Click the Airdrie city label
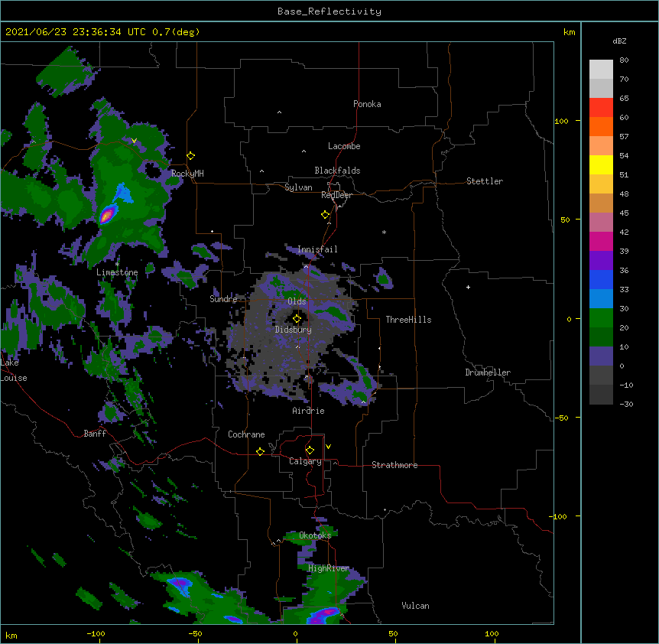Viewport: 659px width, 644px height. [309, 411]
